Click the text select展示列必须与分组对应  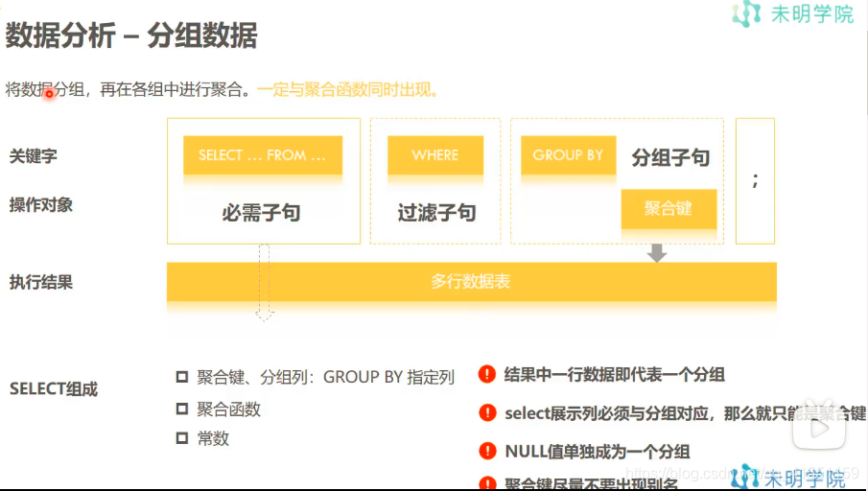click(607, 413)
